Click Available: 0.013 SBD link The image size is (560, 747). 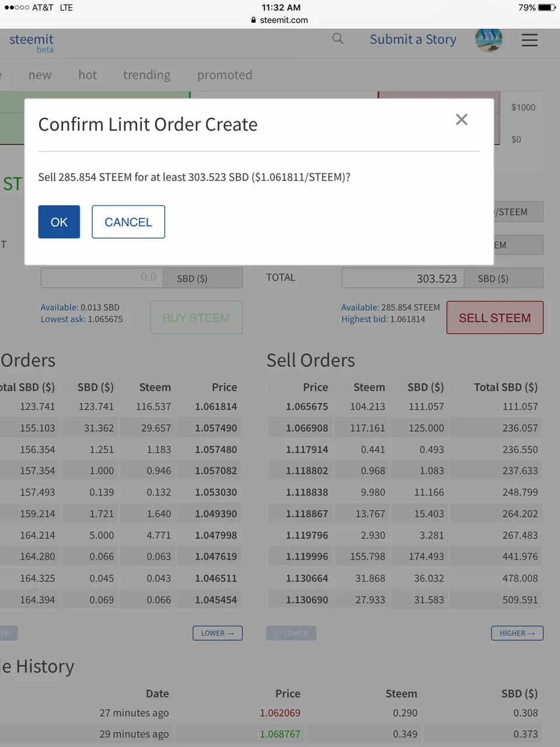coord(80,307)
